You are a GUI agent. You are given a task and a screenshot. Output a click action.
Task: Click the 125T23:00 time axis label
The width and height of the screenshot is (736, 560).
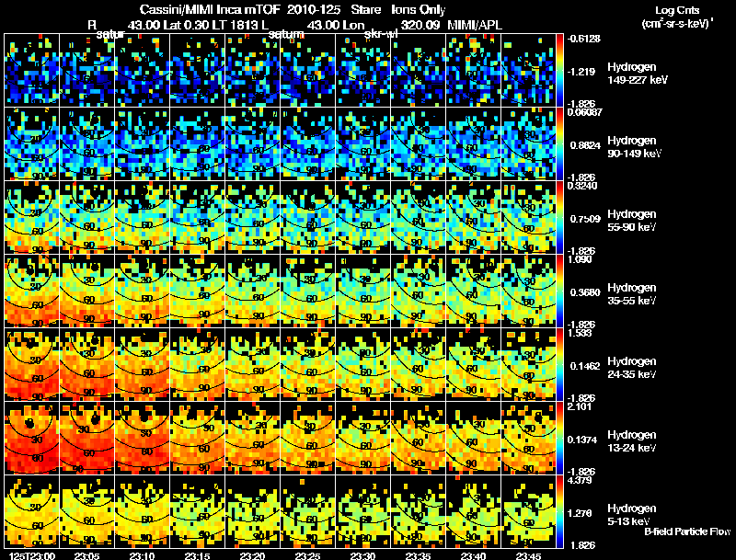point(32,555)
